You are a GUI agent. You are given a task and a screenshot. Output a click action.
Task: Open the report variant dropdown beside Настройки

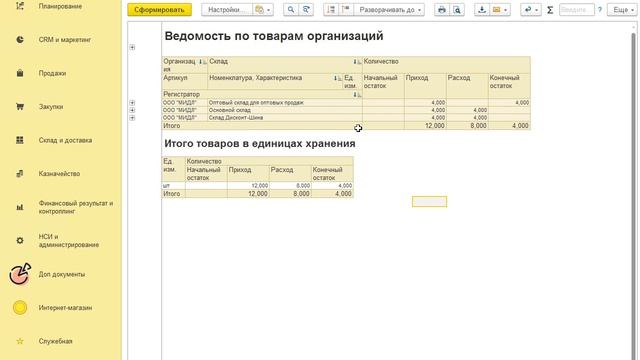pyautogui.click(x=262, y=10)
